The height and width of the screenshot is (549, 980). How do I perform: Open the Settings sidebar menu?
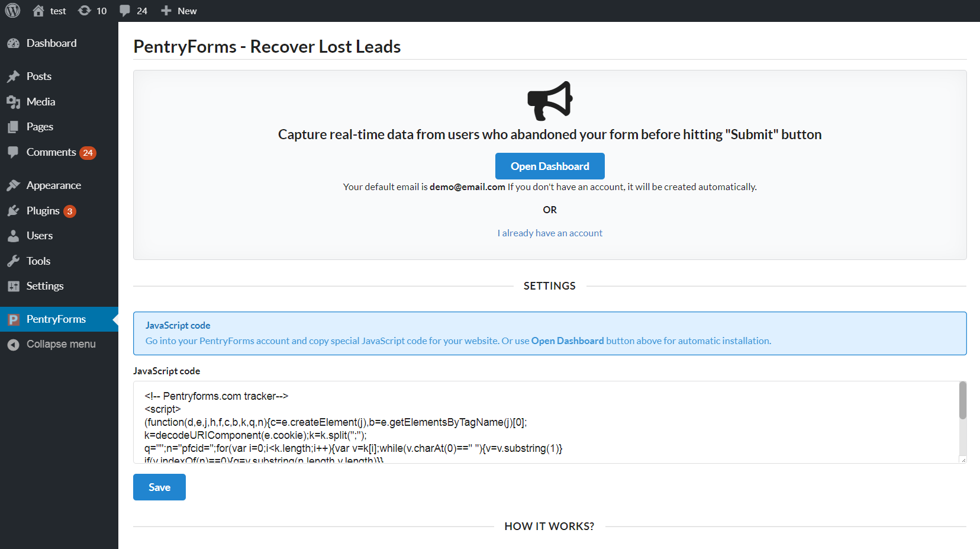coord(45,286)
